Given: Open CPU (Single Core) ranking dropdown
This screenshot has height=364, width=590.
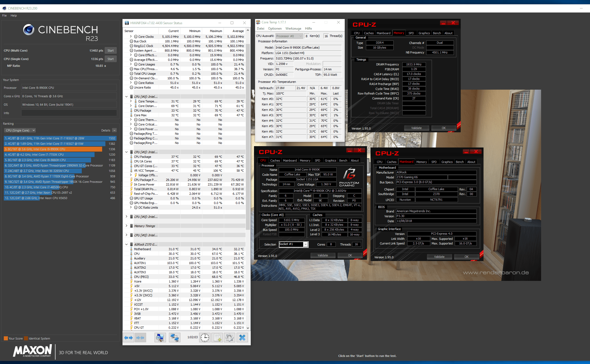Looking at the screenshot, I should click(x=20, y=130).
